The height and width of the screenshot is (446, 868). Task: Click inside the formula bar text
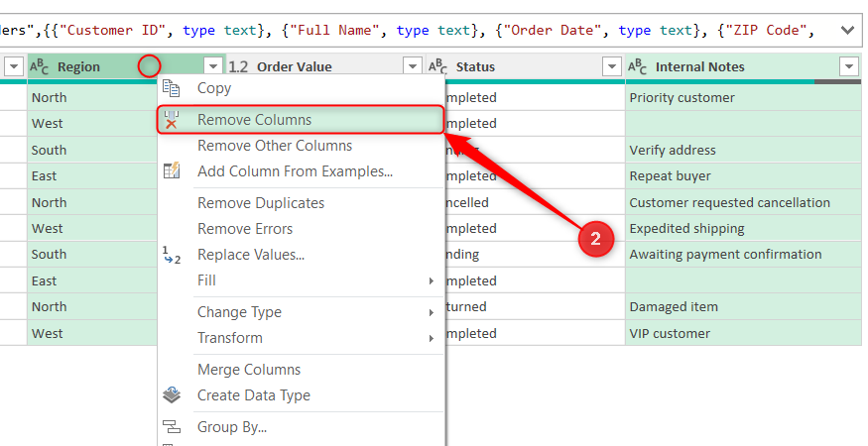click(x=407, y=30)
